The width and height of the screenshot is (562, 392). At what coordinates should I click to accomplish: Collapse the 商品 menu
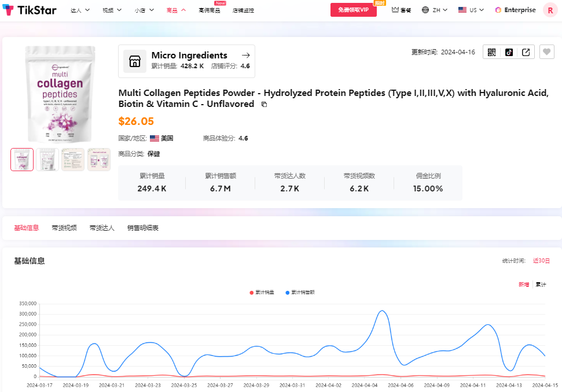176,10
